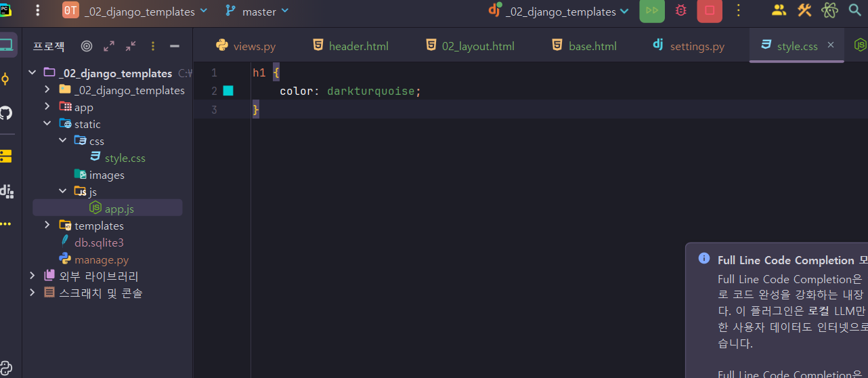Collapse the static folder
The image size is (868, 378).
[47, 124]
